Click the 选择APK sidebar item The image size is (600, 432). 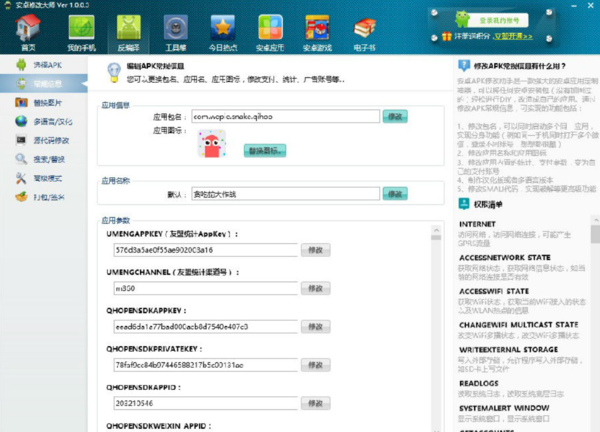(x=44, y=65)
